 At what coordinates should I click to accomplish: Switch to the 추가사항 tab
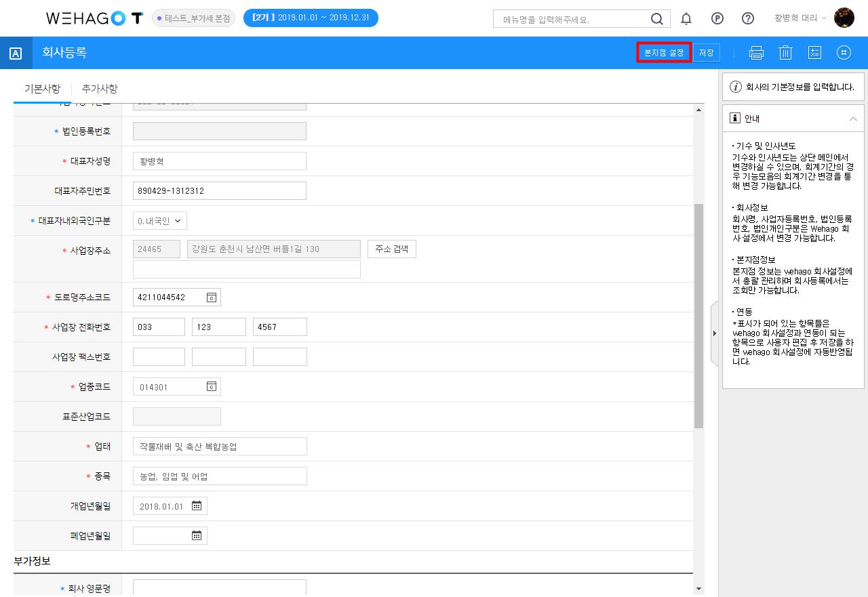pyautogui.click(x=100, y=89)
